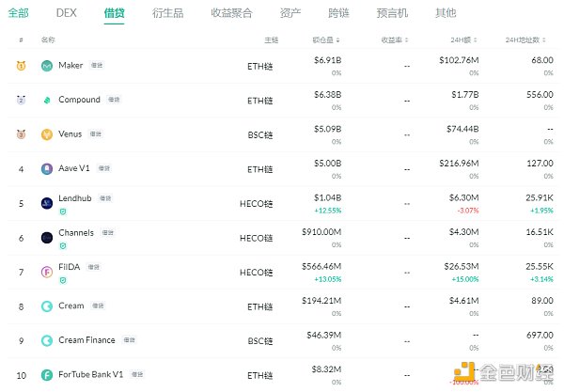Click the 借贷 tag beside Cream Finance
Viewport: 564px width, 392px height.
click(129, 340)
